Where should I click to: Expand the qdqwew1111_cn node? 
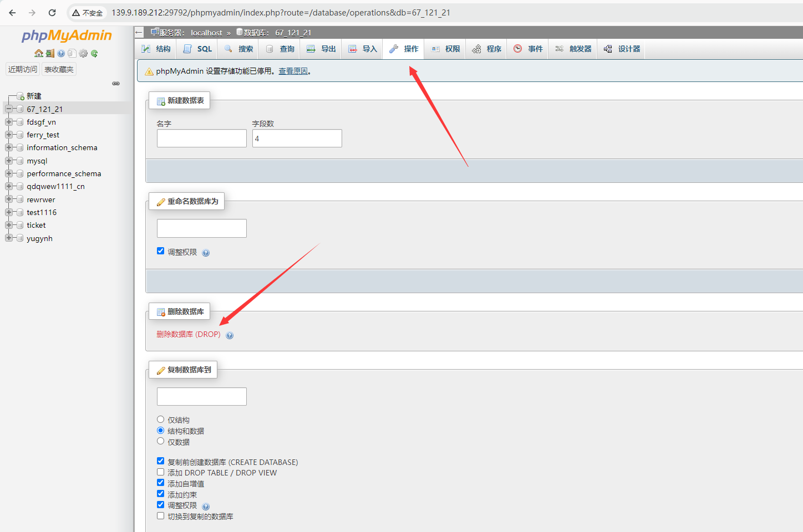pos(9,186)
